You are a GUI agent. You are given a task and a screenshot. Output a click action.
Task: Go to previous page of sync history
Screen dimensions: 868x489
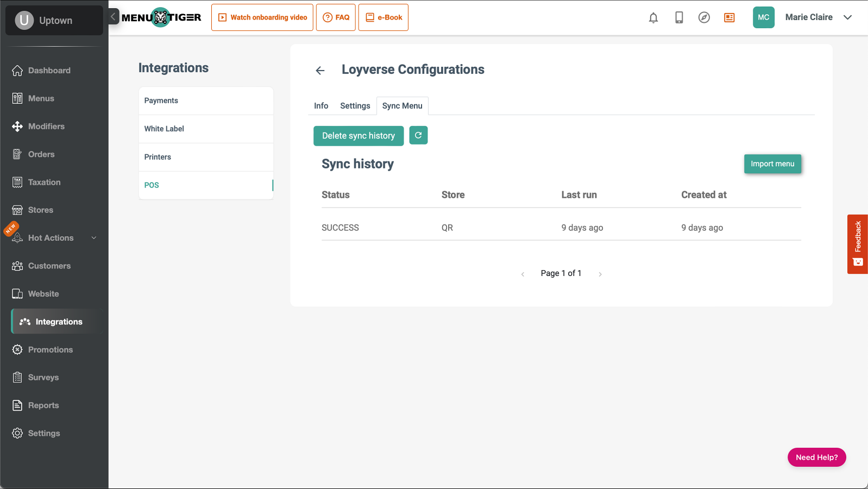click(523, 274)
